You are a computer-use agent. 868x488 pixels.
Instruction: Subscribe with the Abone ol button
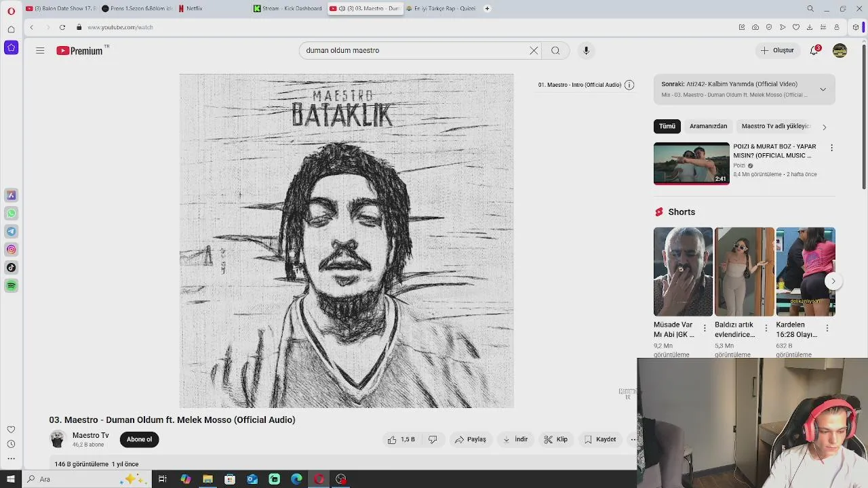tap(139, 439)
